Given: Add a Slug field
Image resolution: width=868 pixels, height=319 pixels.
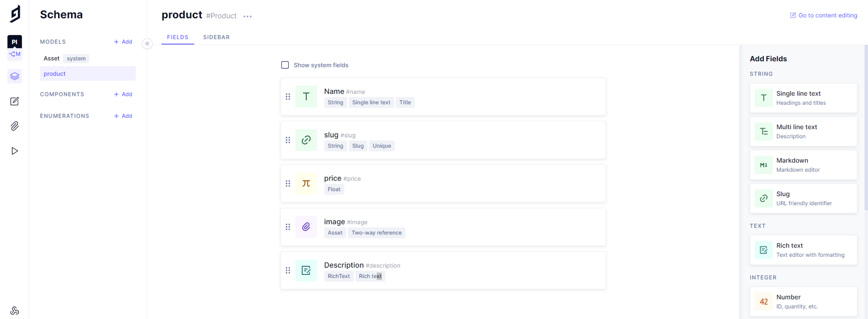Looking at the screenshot, I should point(804,199).
